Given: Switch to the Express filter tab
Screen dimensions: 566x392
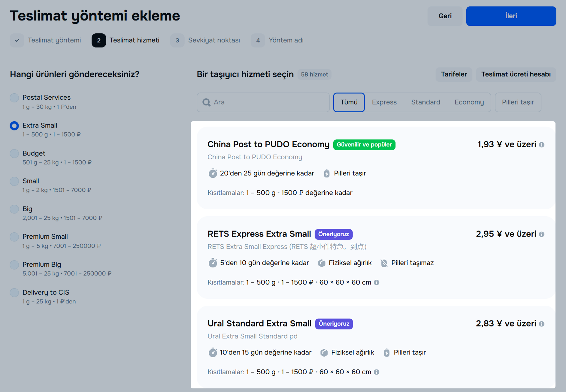Looking at the screenshot, I should pyautogui.click(x=384, y=102).
